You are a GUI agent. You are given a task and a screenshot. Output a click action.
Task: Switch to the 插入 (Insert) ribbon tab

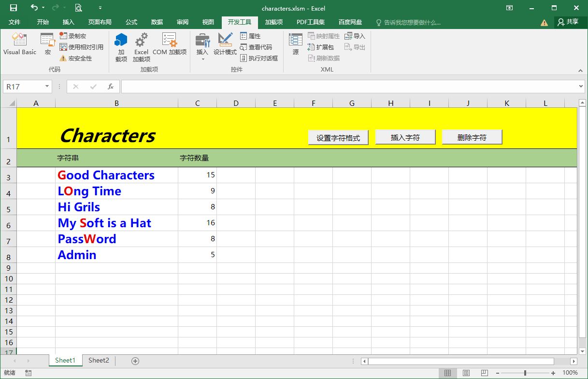[69, 22]
